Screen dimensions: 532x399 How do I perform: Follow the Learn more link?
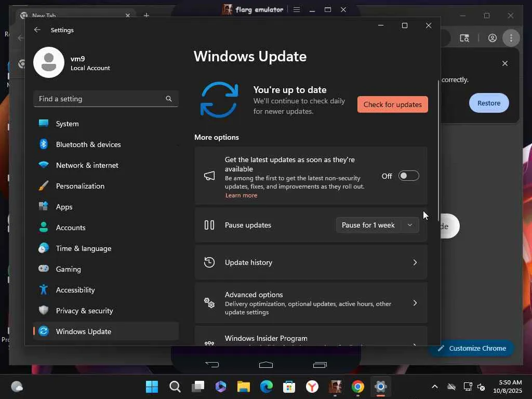click(241, 195)
